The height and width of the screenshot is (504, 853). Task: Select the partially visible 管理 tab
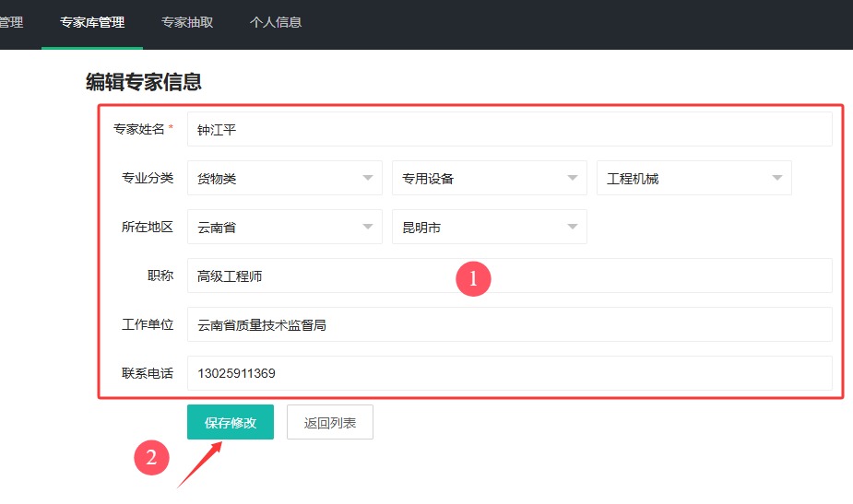tap(11, 22)
